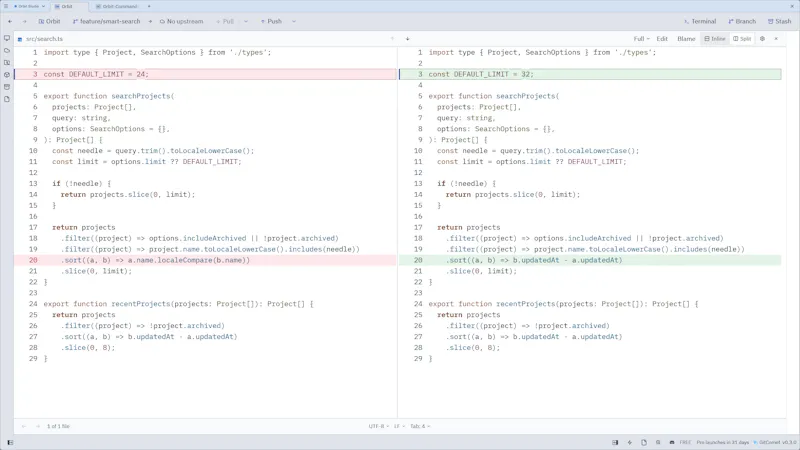Add a new tab with the plus button
Image resolution: width=800 pixels, height=450 pixels.
pos(149,7)
